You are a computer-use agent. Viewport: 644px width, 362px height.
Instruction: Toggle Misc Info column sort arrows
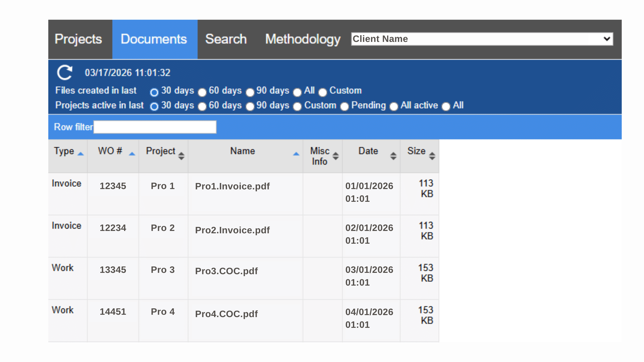[x=335, y=156]
